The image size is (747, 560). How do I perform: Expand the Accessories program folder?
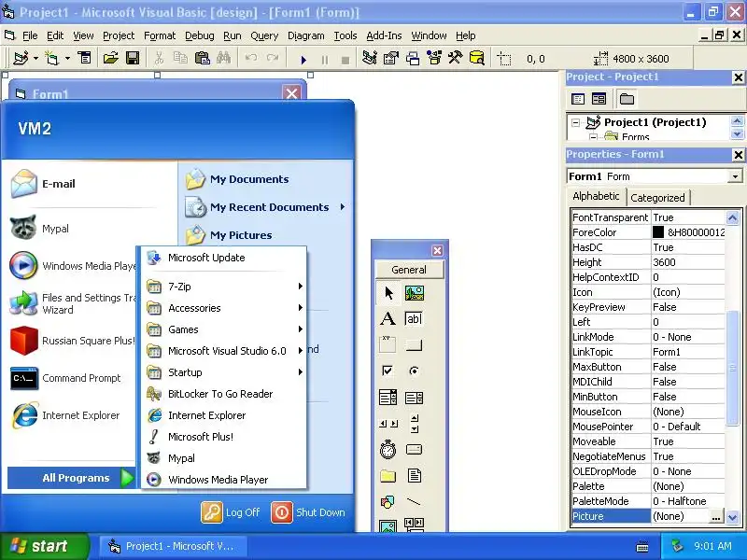tap(224, 308)
